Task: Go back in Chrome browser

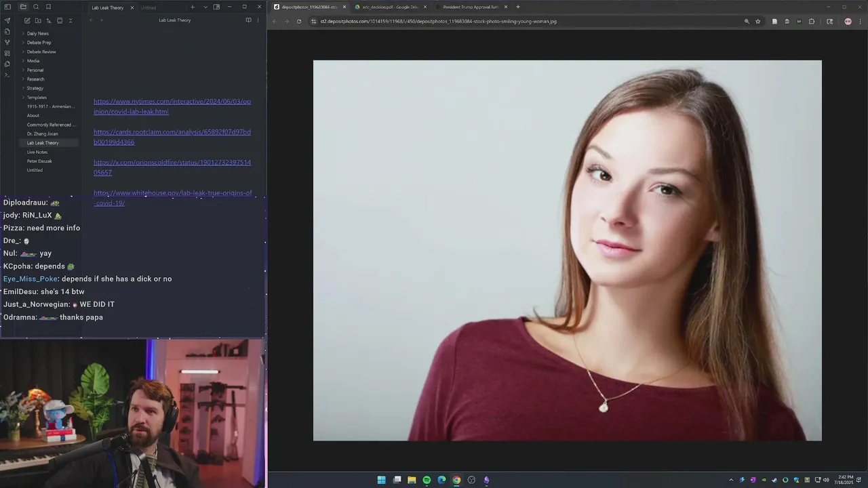Action: [274, 21]
